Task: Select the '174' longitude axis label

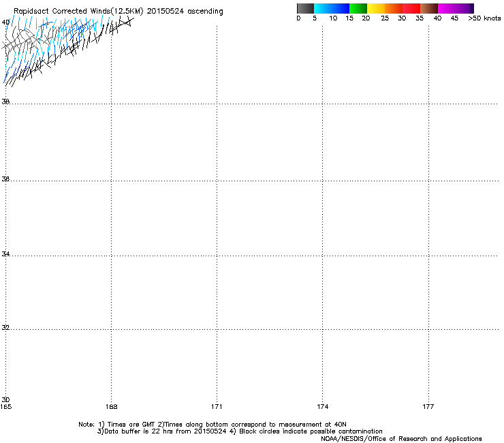Action: click(322, 407)
